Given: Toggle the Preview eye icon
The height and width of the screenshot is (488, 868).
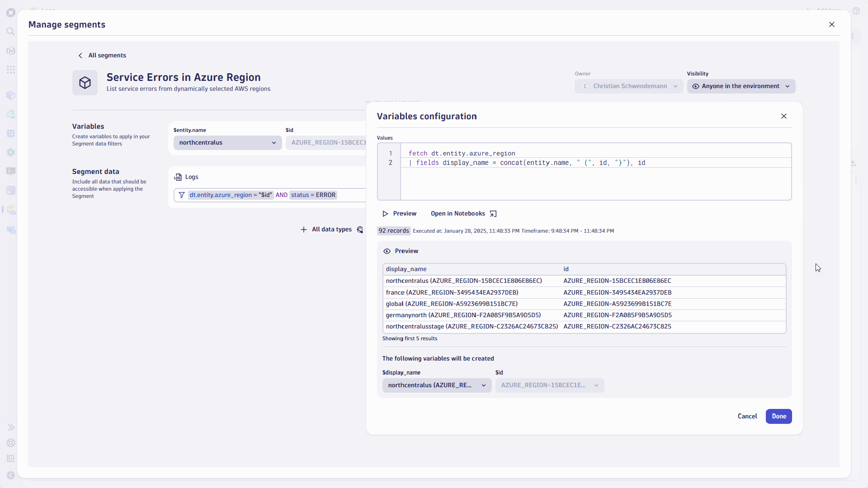Looking at the screenshot, I should point(387,251).
